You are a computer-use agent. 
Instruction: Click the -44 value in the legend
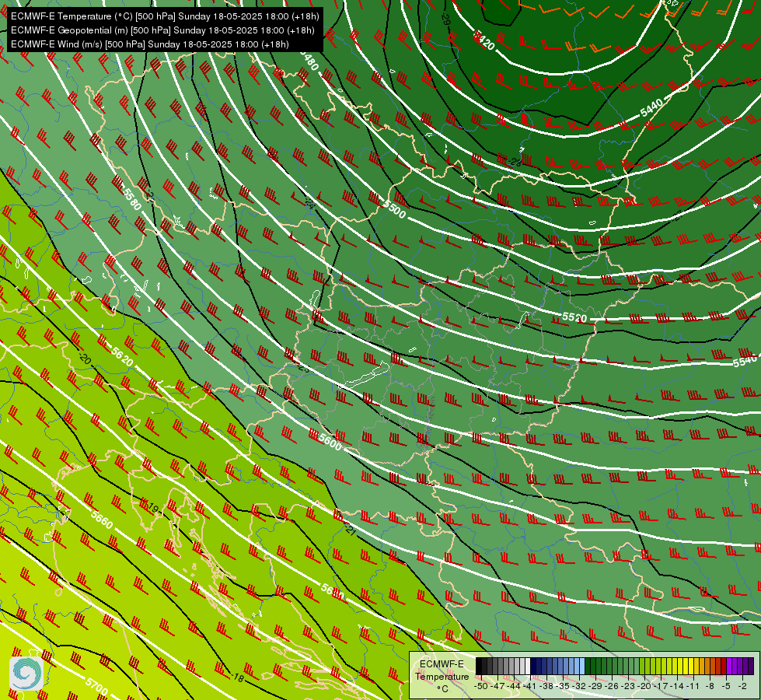coord(514,686)
